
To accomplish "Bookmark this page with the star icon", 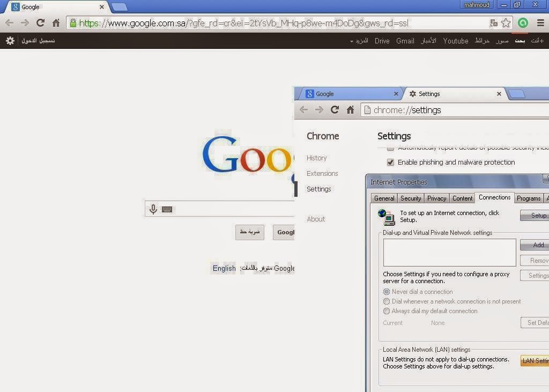I will coord(506,23).
